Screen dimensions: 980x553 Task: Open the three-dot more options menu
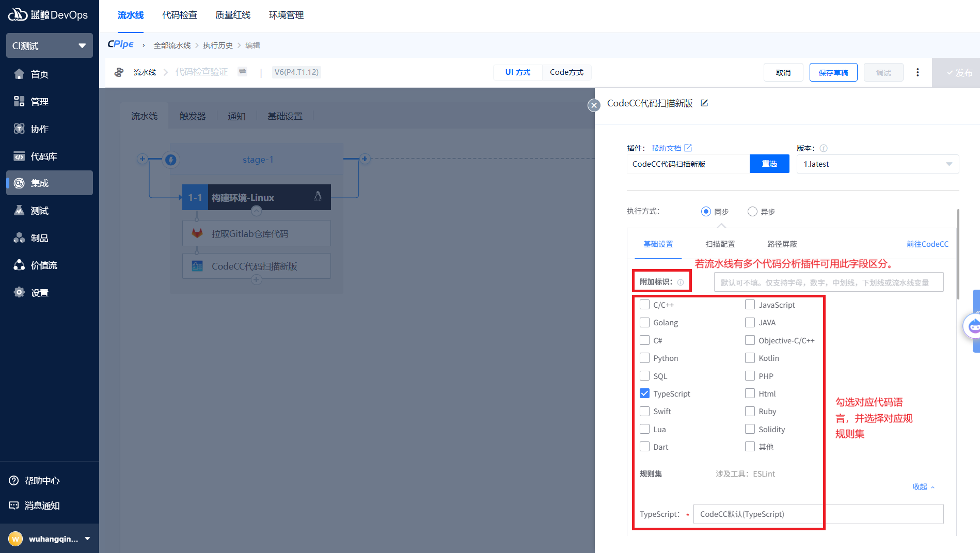[x=918, y=72]
